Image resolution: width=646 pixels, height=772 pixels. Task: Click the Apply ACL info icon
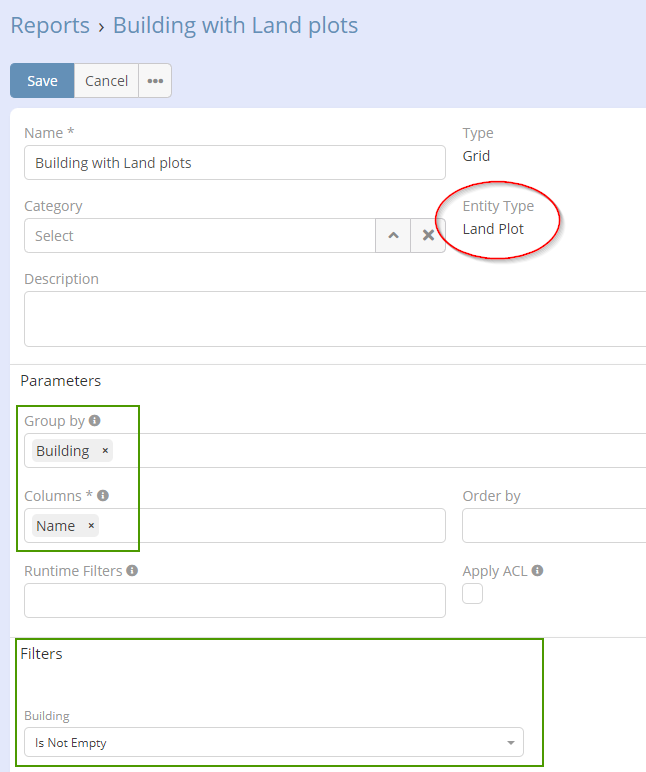pyautogui.click(x=538, y=571)
